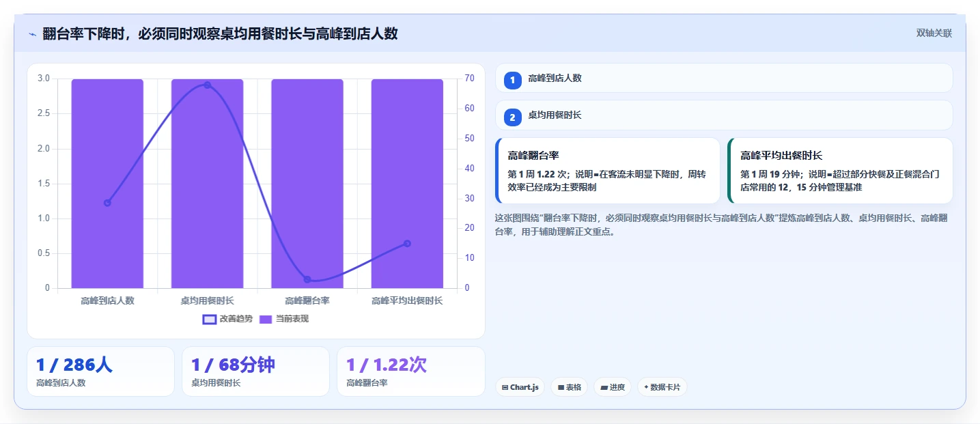Click the number 2 badge for 桌均用餐时长

512,117
